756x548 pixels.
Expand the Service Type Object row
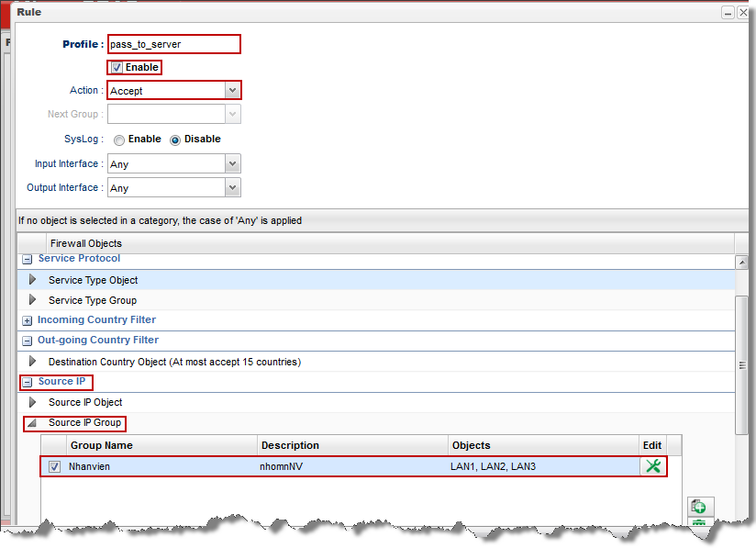pos(33,280)
